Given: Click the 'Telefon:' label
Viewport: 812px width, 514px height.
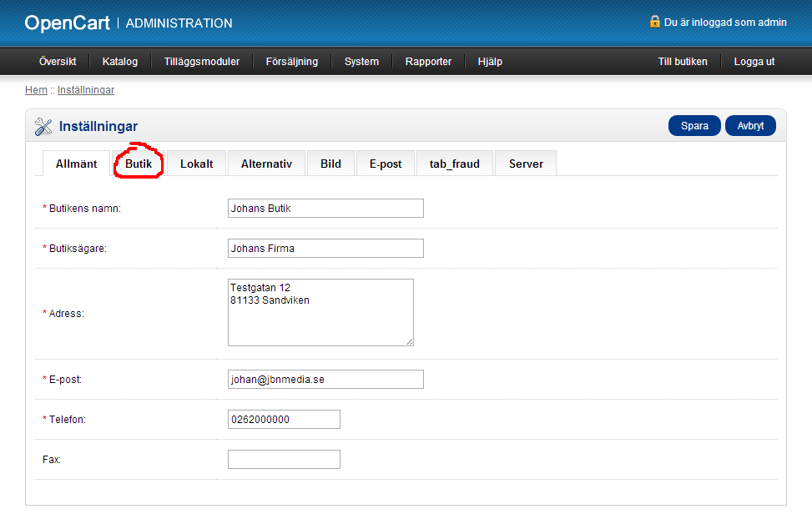Looking at the screenshot, I should pos(68,419).
